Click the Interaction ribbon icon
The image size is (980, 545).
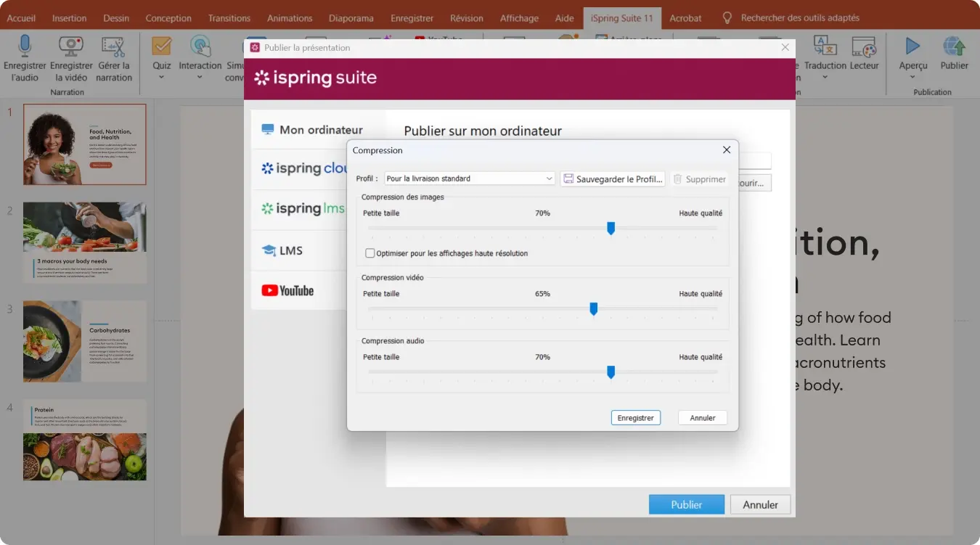tap(200, 46)
